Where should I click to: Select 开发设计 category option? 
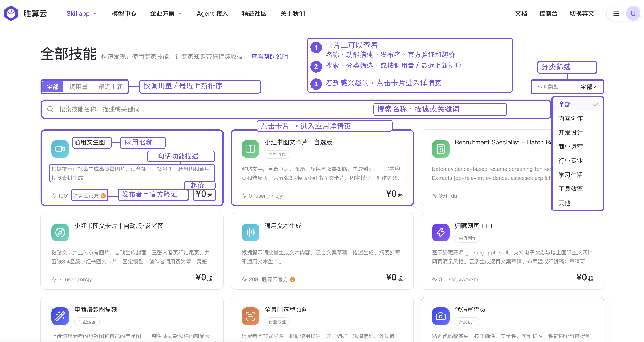point(577,132)
